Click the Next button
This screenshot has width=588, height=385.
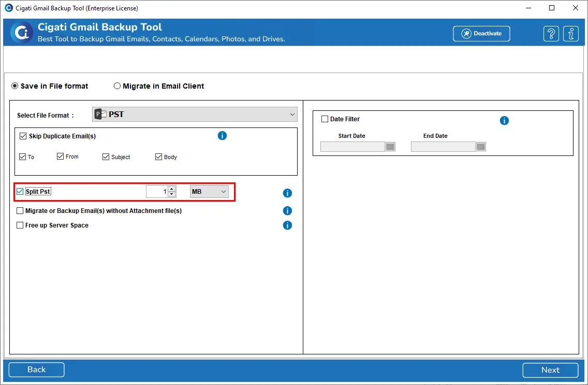pyautogui.click(x=550, y=370)
